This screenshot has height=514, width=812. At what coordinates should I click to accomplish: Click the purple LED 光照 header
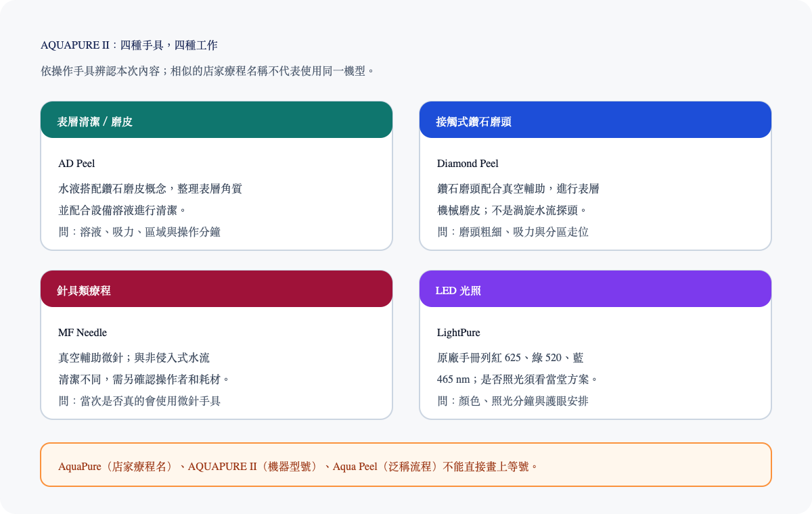(595, 289)
